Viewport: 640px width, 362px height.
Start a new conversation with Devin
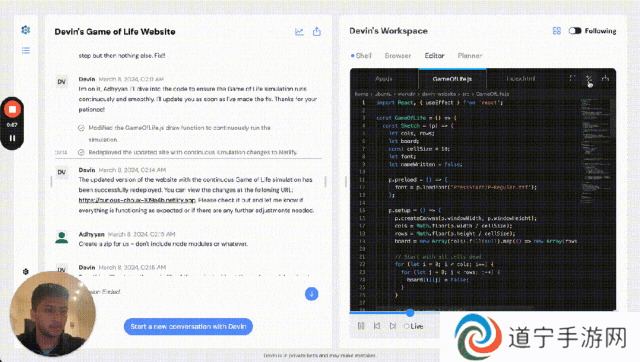coord(188,326)
